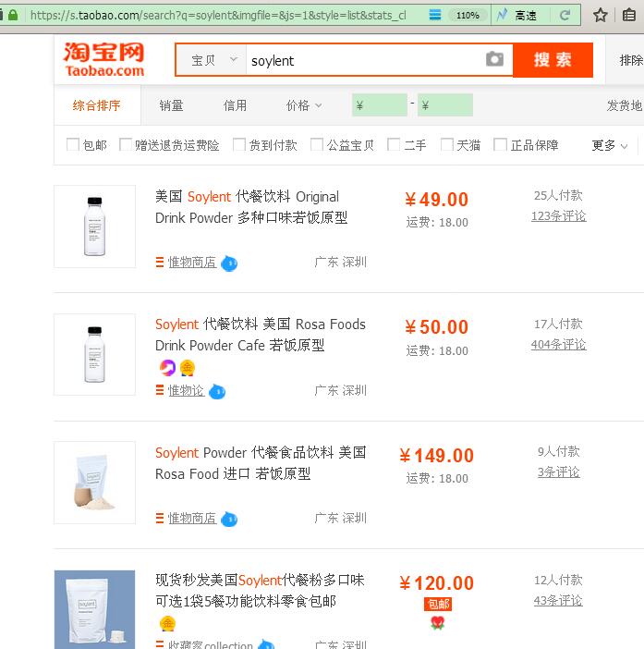Image resolution: width=644 pixels, height=649 pixels.
Task: Click the orange bars icon in the ¥49.00 row
Action: tap(160, 262)
